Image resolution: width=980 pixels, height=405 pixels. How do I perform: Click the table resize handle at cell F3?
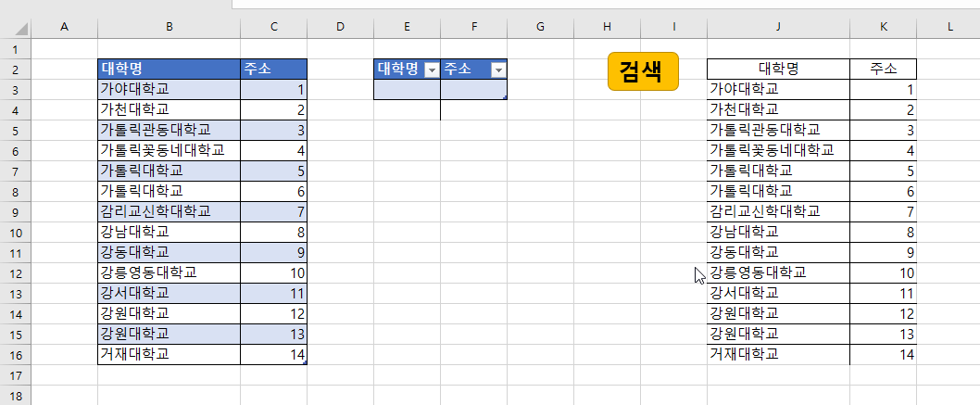505,97
